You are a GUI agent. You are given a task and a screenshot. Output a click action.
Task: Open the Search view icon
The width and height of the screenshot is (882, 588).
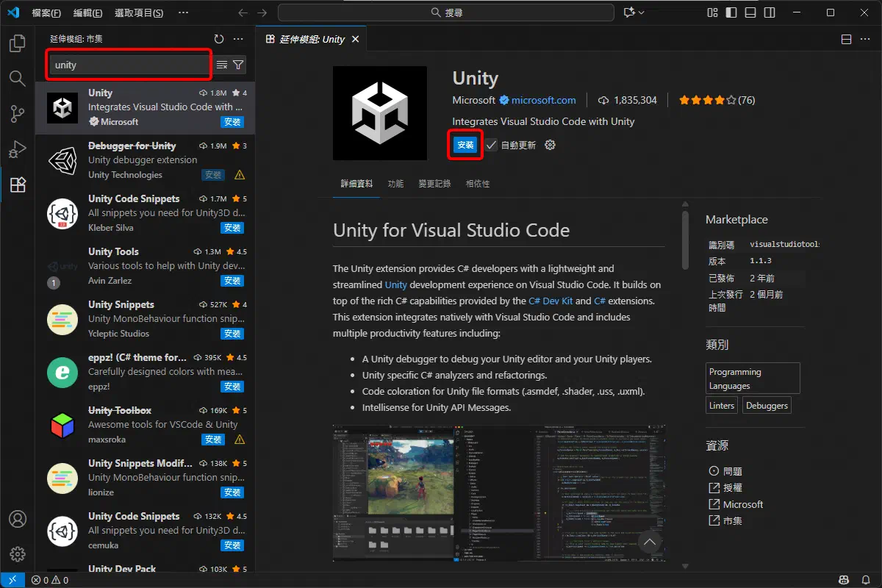click(17, 78)
